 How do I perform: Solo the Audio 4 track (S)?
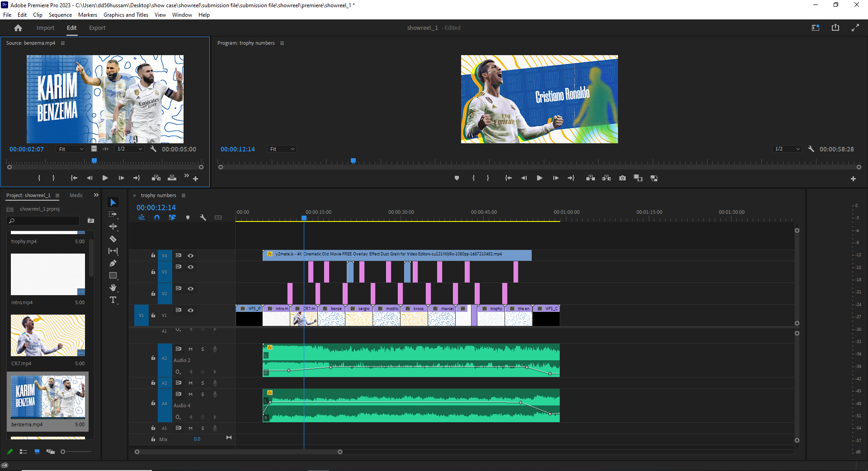pos(203,394)
